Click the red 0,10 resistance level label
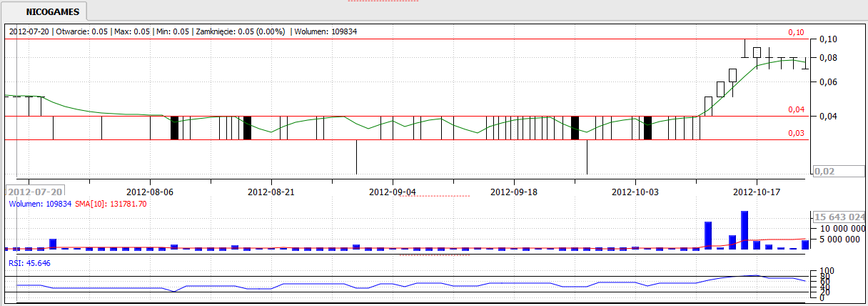The height and width of the screenshot is (306, 868). 796,32
